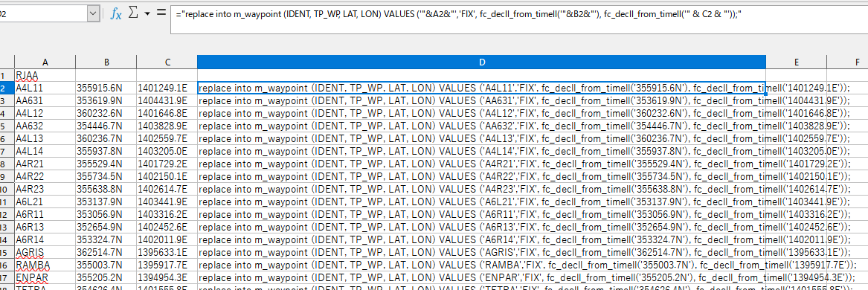
Task: Select column A header
Action: click(x=45, y=62)
